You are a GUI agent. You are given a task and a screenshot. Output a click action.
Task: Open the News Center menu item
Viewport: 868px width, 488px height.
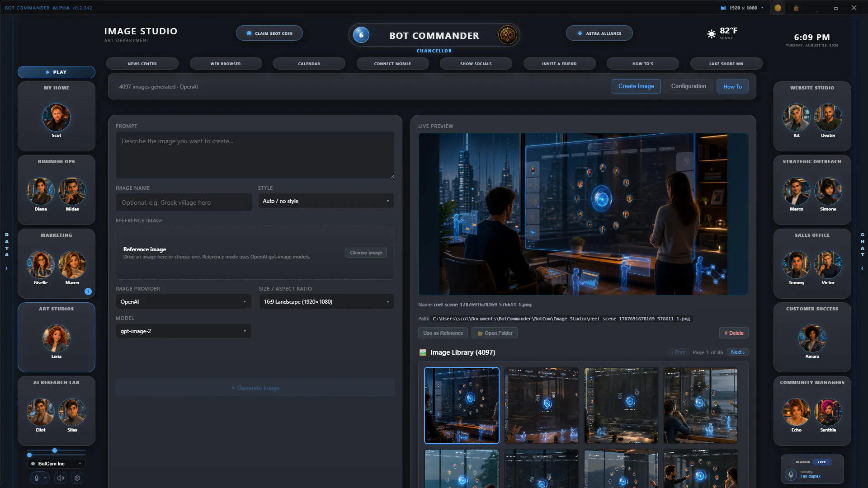pyautogui.click(x=142, y=64)
